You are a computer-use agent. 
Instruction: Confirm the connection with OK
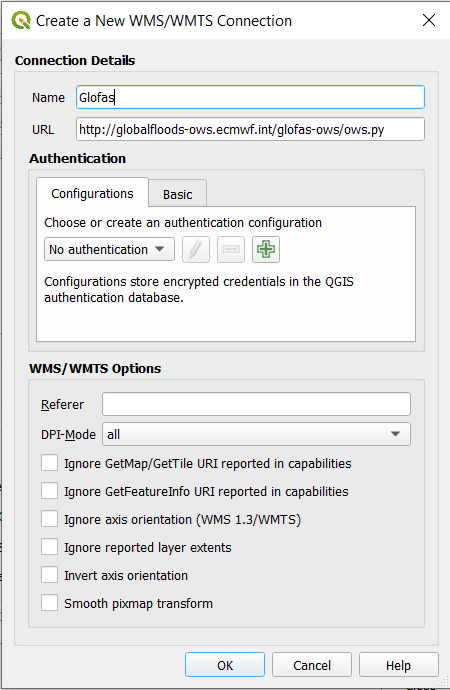tap(225, 665)
